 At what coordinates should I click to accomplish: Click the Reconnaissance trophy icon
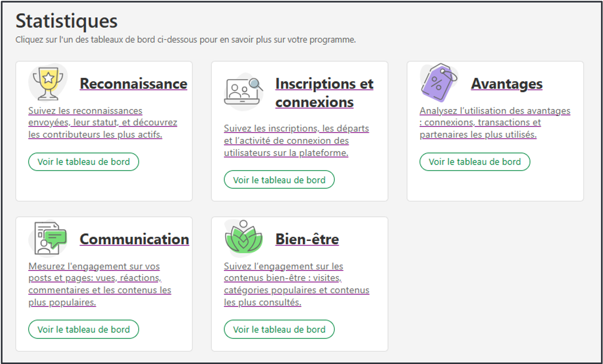[x=48, y=82]
